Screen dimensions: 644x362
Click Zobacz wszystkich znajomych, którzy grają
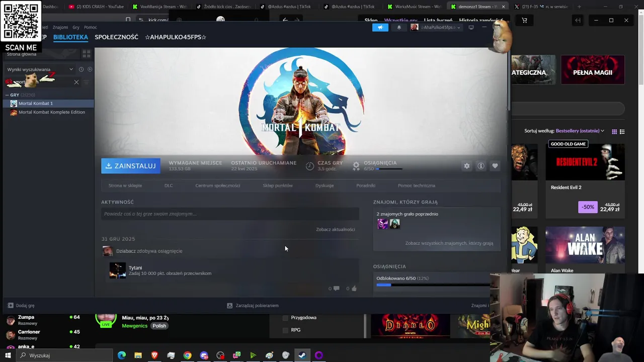[449, 243]
